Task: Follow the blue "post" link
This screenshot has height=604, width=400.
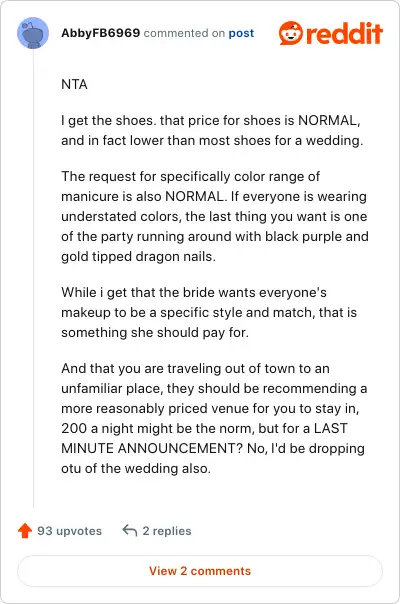Action: pyautogui.click(x=241, y=33)
